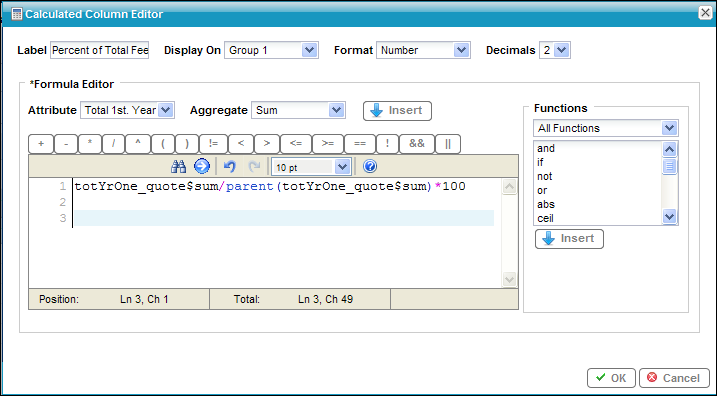The width and height of the screenshot is (717, 396).
Task: Insert an opening parenthesis
Action: pyautogui.click(x=163, y=144)
